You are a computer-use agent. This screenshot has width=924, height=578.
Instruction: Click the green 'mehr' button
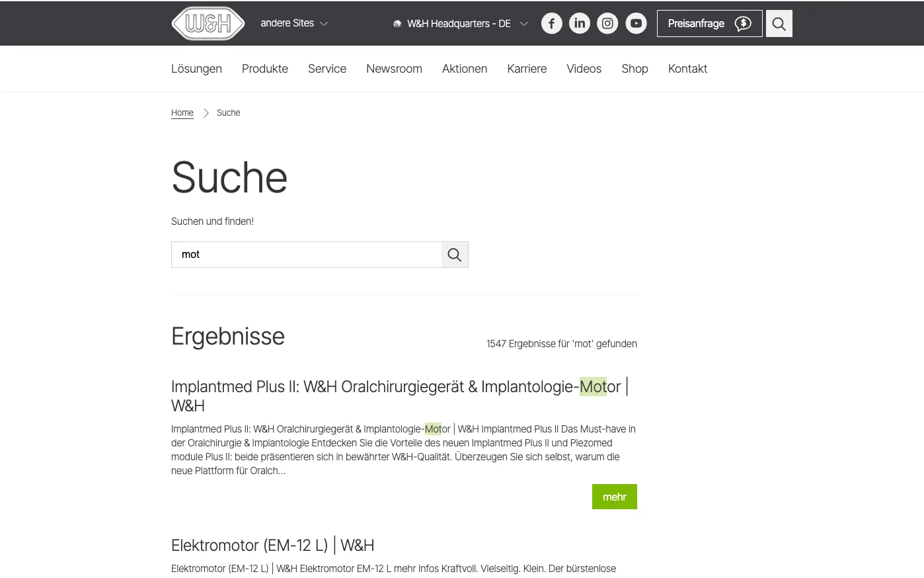615,497
